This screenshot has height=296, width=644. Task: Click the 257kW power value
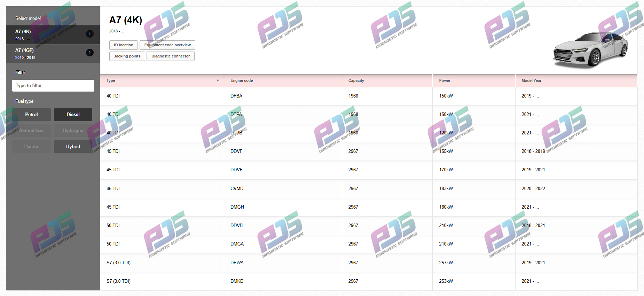click(446, 263)
